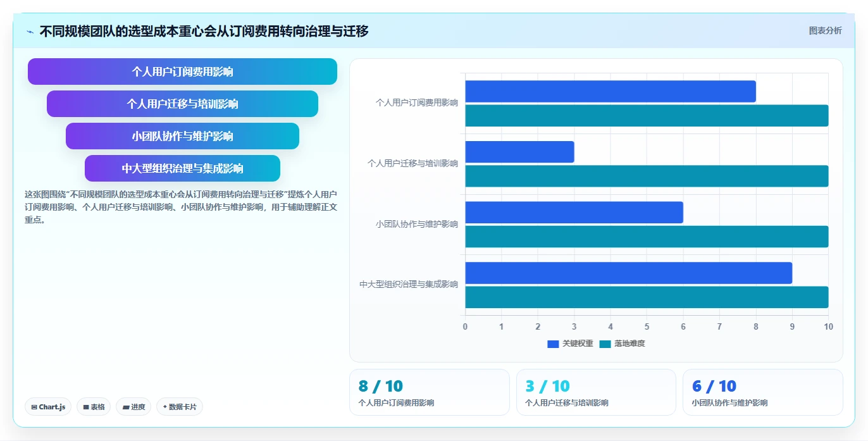The image size is (868, 441).
Task: Click the chart y-axis label 个人用户迁移与培训影响
Action: click(x=412, y=163)
